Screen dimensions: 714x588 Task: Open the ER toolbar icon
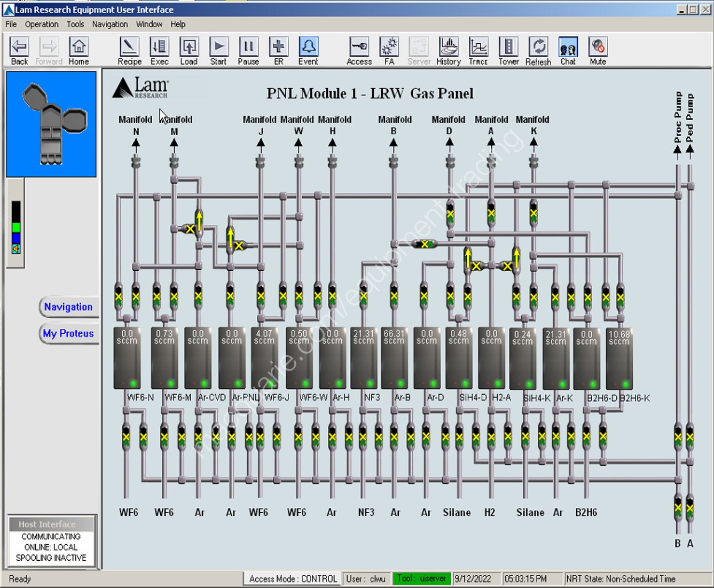278,51
